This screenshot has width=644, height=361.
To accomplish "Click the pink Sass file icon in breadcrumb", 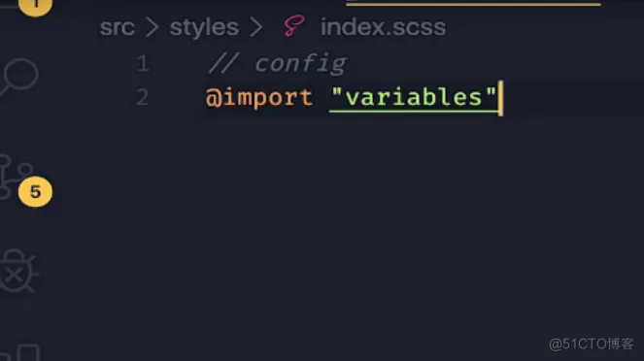I will pyautogui.click(x=293, y=26).
